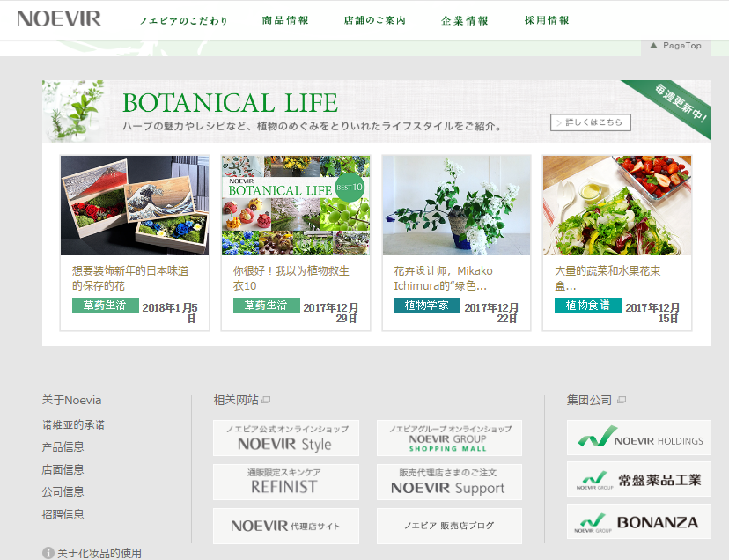The image size is (729, 560).
Task: Open the 招聘信息 footer link
Action: coord(63,514)
